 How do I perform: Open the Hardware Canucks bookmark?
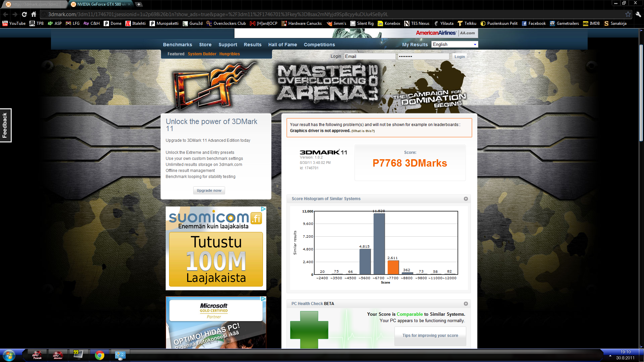pyautogui.click(x=302, y=23)
